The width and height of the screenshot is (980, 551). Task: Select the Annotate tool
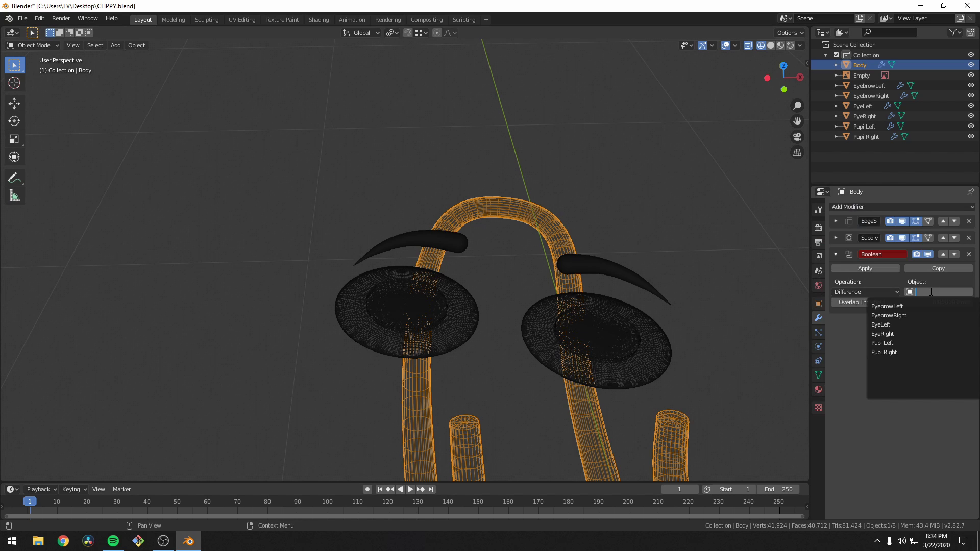tap(14, 178)
